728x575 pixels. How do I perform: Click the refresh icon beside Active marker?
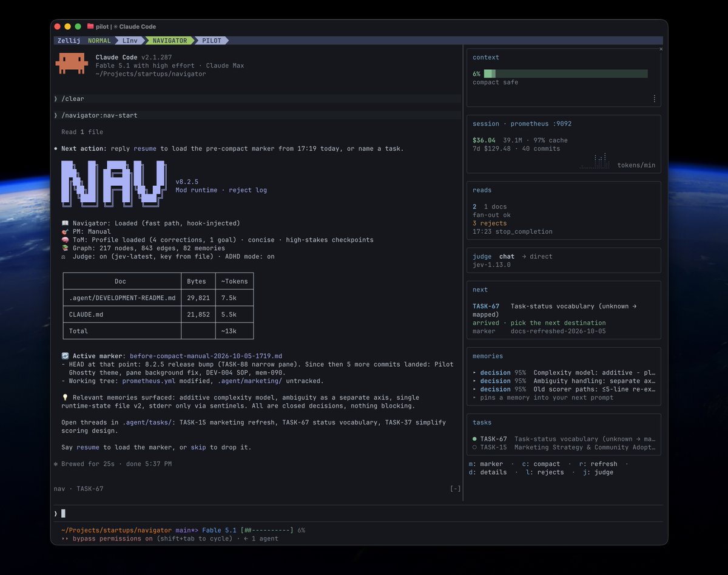click(65, 356)
